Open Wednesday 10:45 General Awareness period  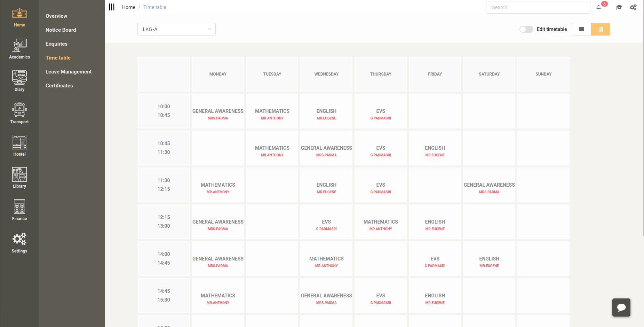(326, 148)
